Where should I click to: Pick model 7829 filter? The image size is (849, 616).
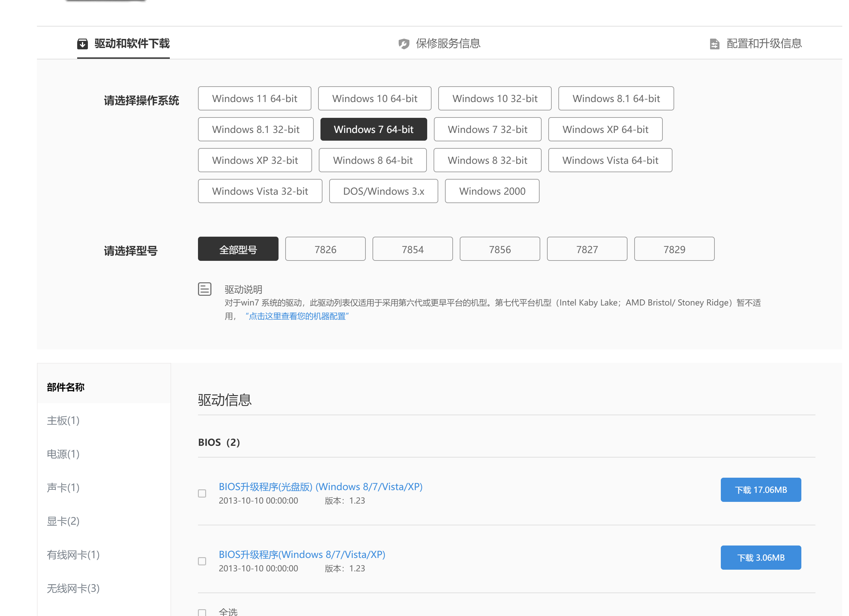pyautogui.click(x=674, y=249)
